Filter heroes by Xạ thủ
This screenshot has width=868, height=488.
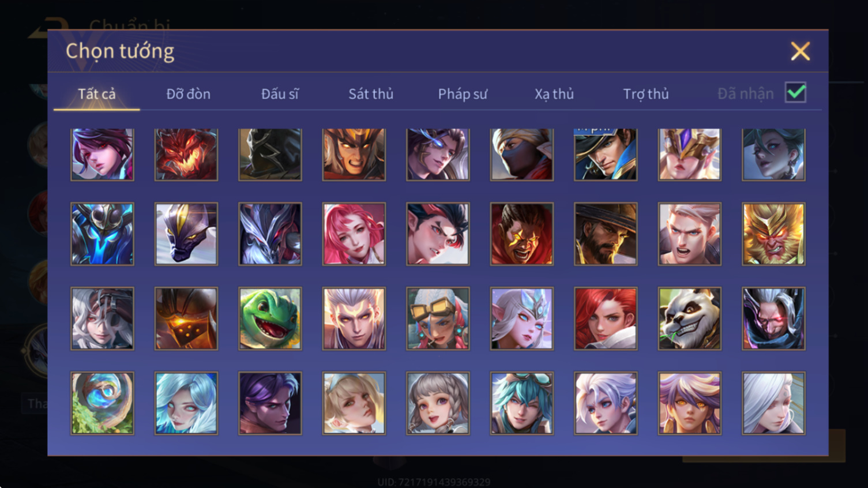(x=554, y=94)
